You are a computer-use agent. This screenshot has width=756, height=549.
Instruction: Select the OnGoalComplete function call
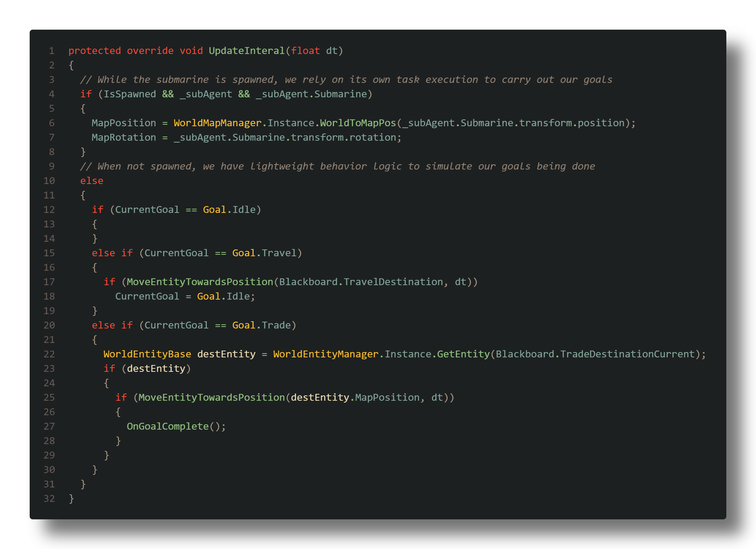pos(168,426)
